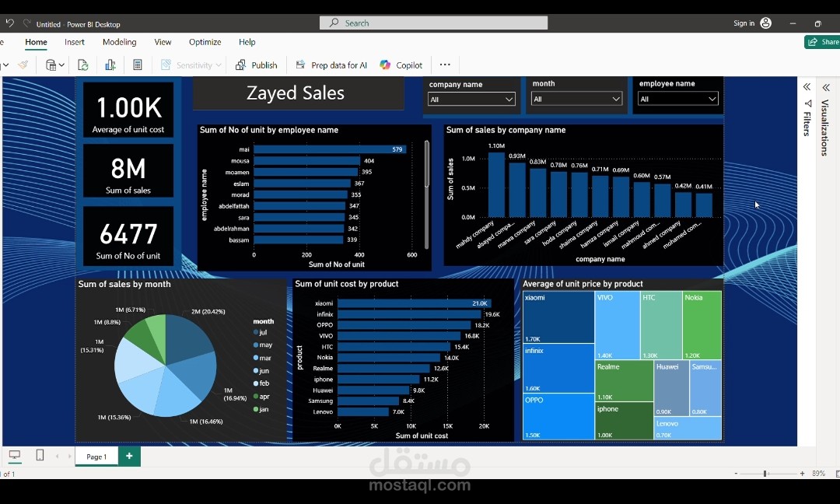The width and height of the screenshot is (840, 504).
Task: Expand the cut-off dropdown beside Format painter
Action: (x=5, y=65)
